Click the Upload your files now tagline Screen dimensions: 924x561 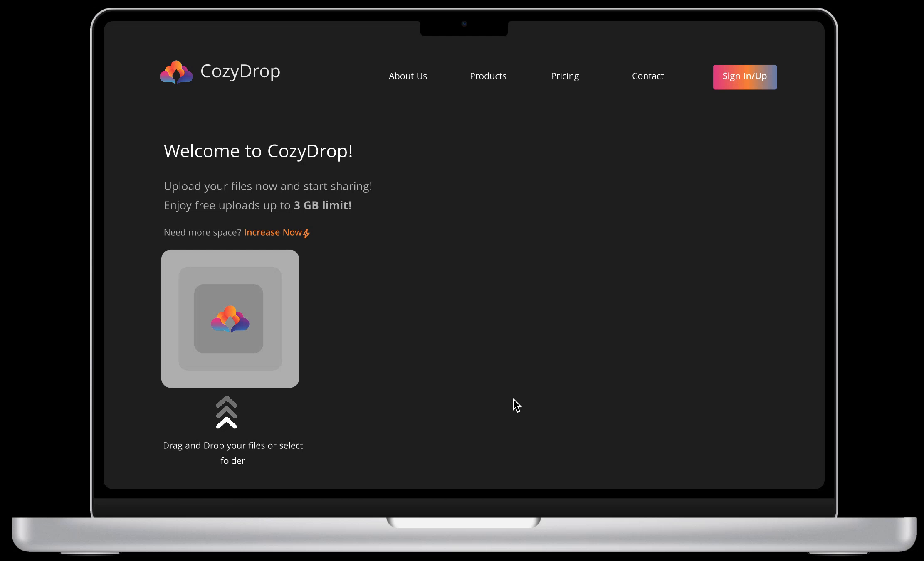pos(267,186)
